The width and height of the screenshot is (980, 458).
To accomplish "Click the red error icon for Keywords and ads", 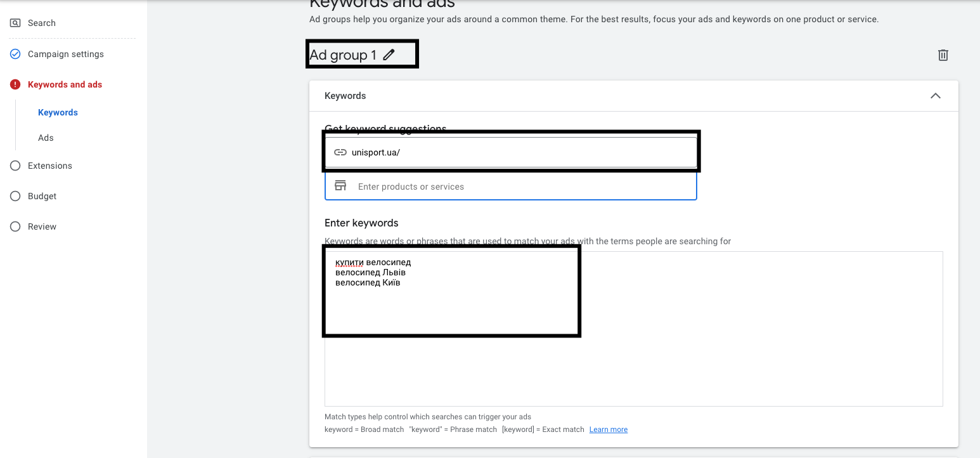I will [15, 84].
